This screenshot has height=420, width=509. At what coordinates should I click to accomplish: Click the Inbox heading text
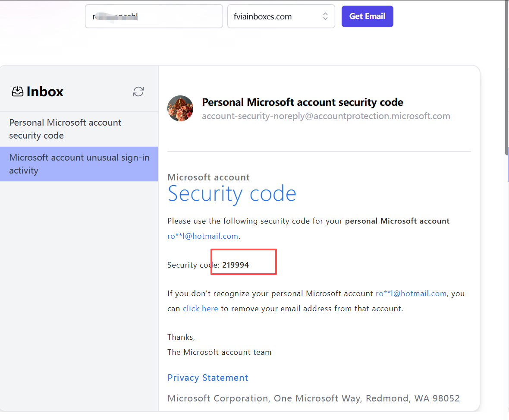[45, 92]
